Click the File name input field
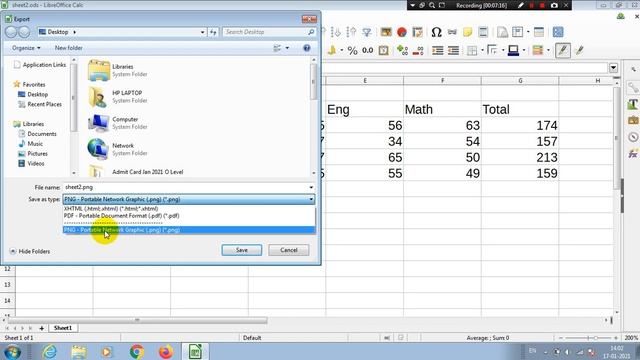Screen dimensions: 640x360 [x=186, y=187]
